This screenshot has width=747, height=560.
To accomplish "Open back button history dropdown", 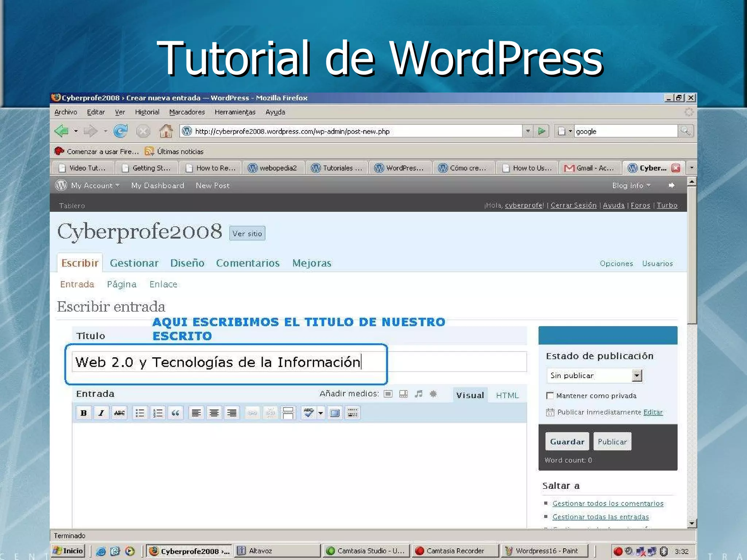I will tap(76, 131).
